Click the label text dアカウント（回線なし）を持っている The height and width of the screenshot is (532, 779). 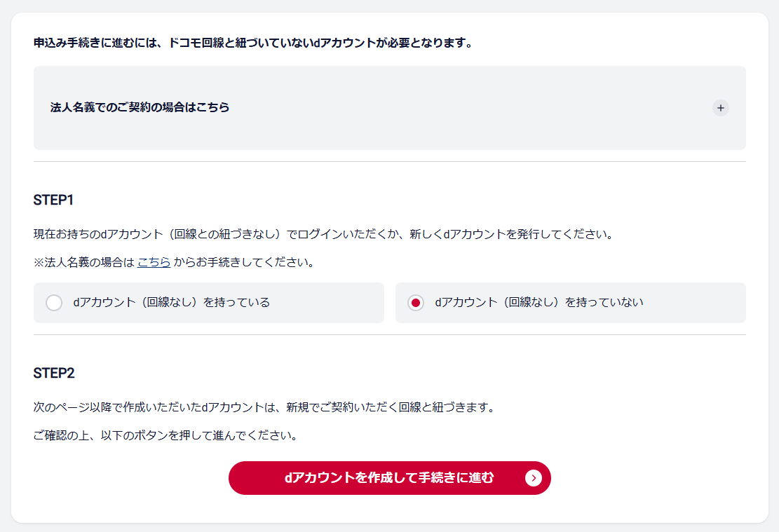[x=171, y=303]
